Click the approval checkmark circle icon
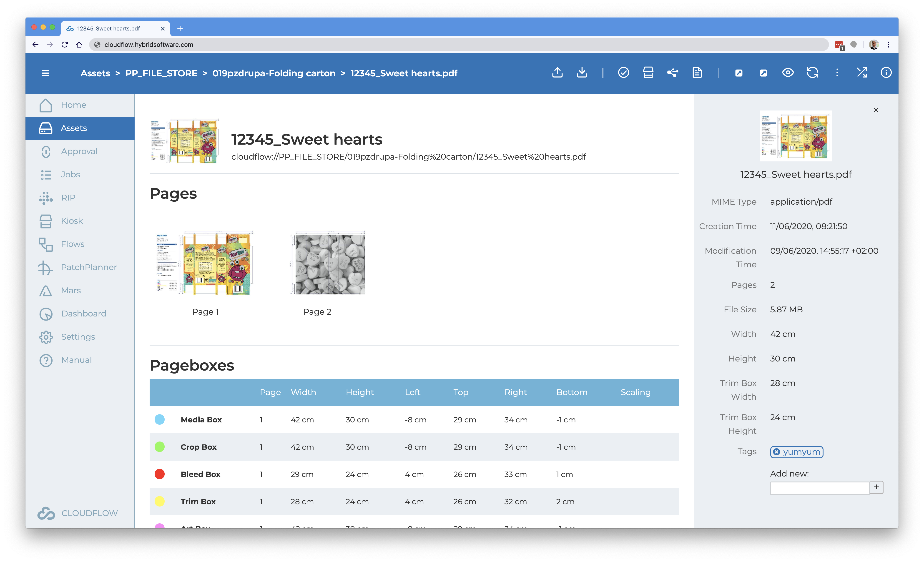 (x=623, y=73)
